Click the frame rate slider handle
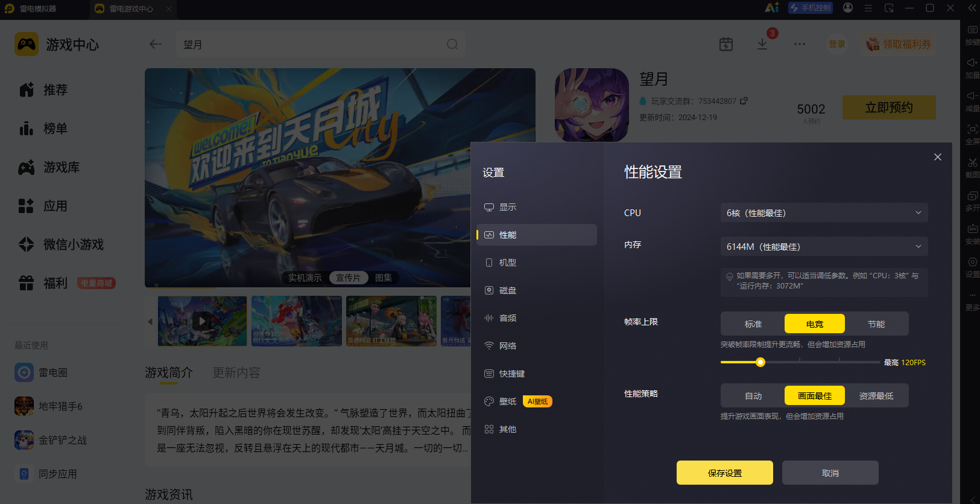This screenshot has height=504, width=980. coord(760,362)
